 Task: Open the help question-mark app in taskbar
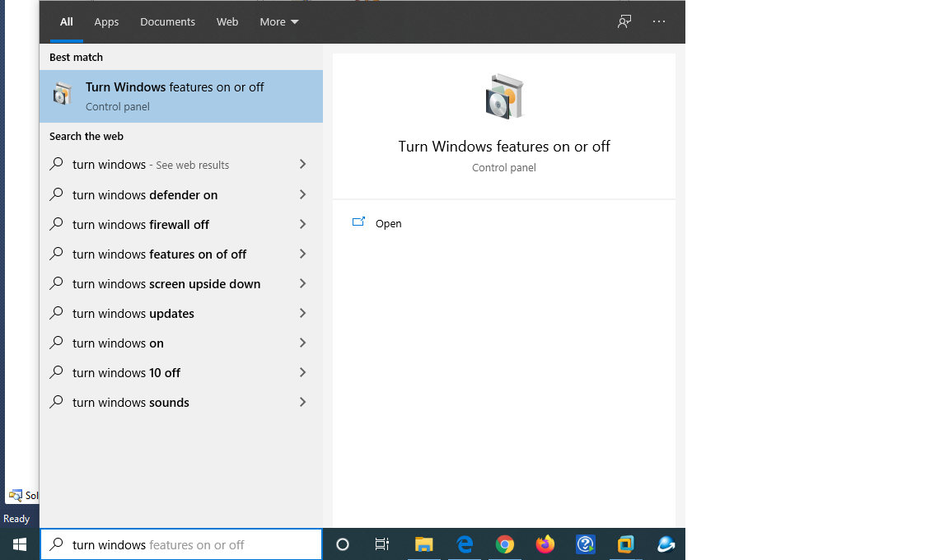pyautogui.click(x=585, y=544)
